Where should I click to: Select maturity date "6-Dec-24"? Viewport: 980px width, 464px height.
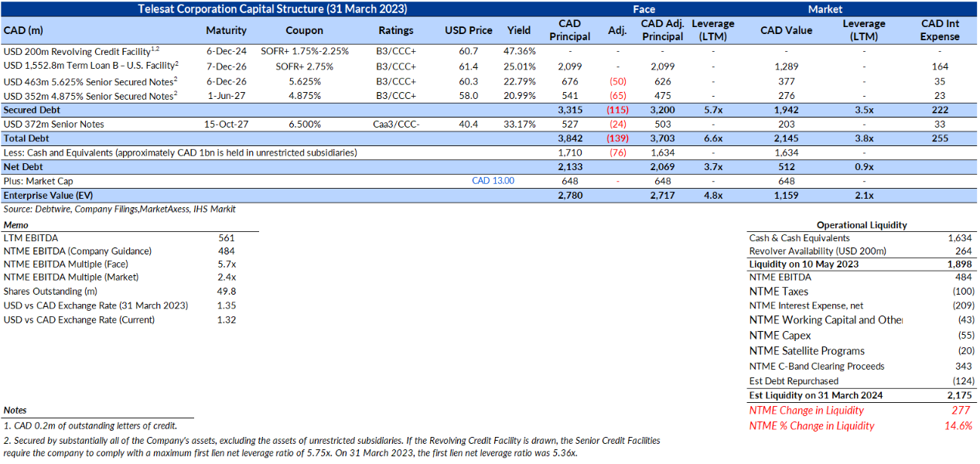pyautogui.click(x=227, y=52)
